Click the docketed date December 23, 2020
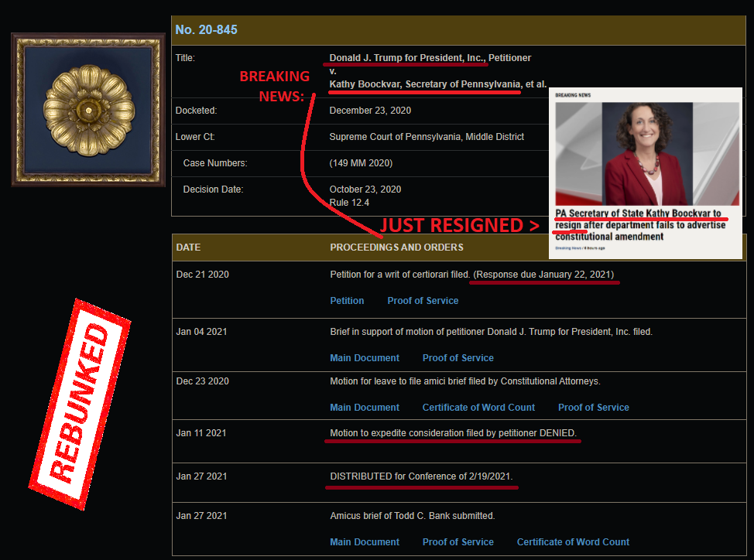754x560 pixels. tap(370, 111)
